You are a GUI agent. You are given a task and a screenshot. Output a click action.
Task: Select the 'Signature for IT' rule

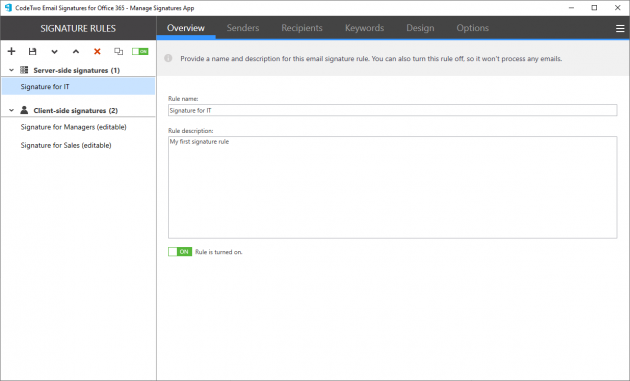click(78, 86)
